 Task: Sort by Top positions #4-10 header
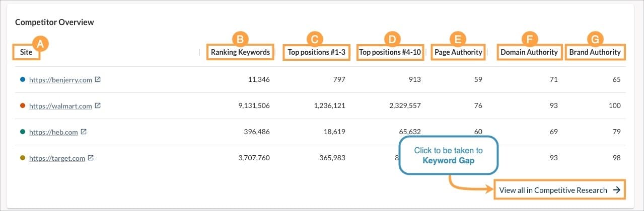point(390,52)
